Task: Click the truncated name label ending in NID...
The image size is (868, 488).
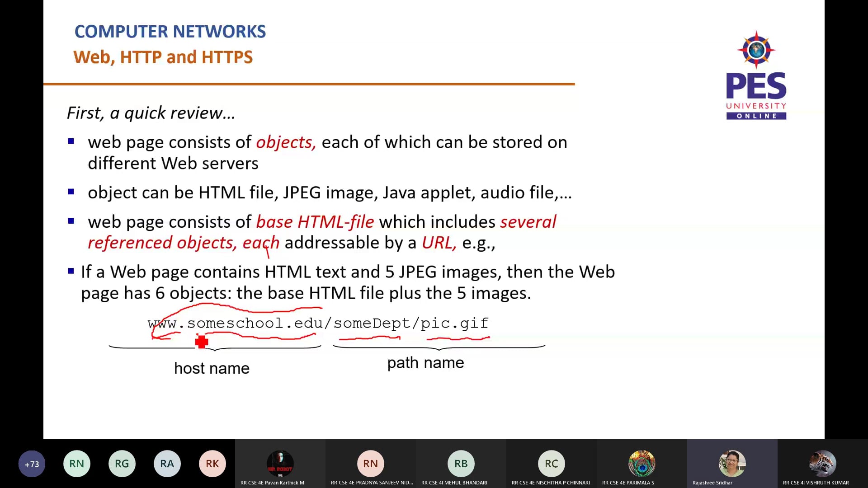Action: pos(372,483)
